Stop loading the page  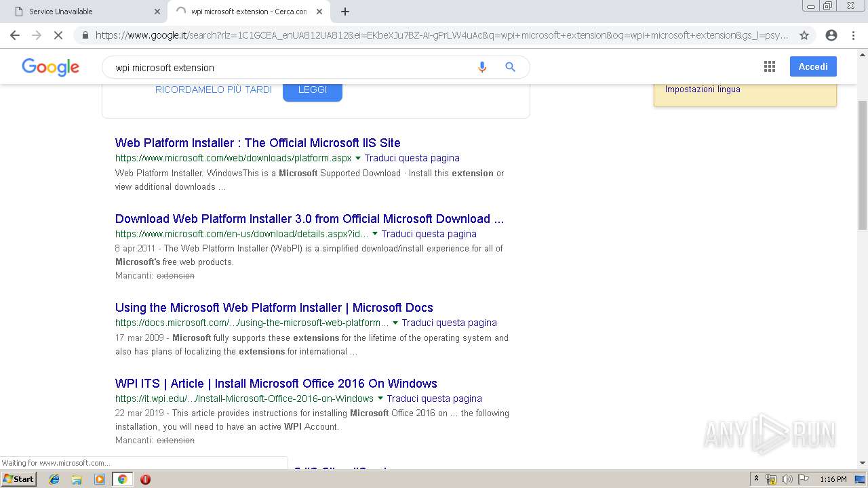tap(58, 35)
